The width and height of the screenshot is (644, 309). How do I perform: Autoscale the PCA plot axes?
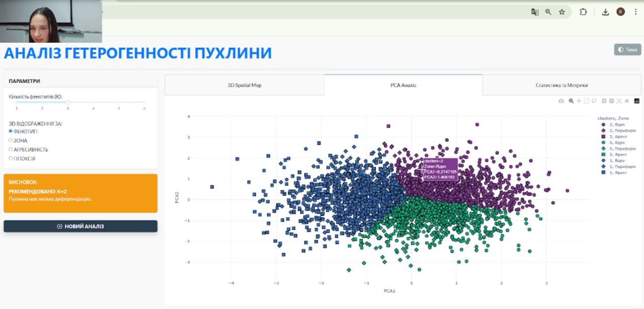tap(619, 101)
